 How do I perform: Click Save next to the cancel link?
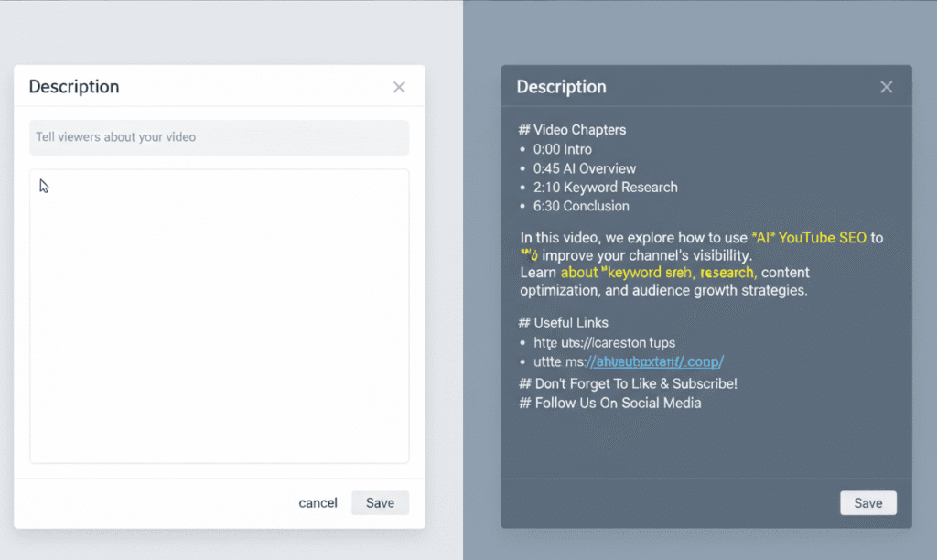tap(380, 503)
